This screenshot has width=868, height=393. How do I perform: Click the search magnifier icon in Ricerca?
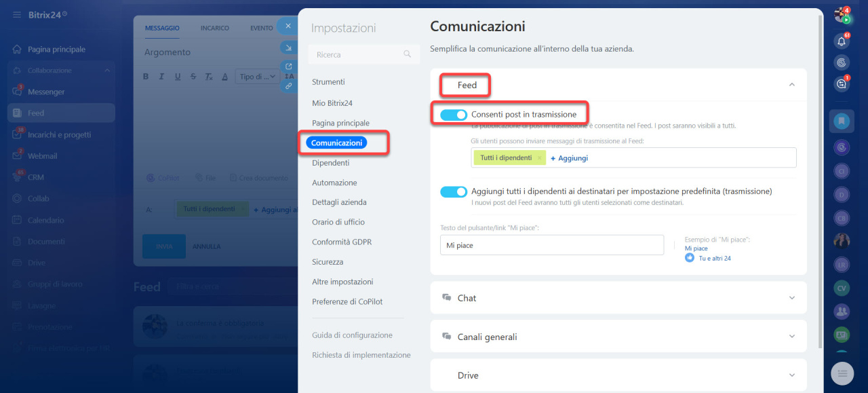click(407, 54)
